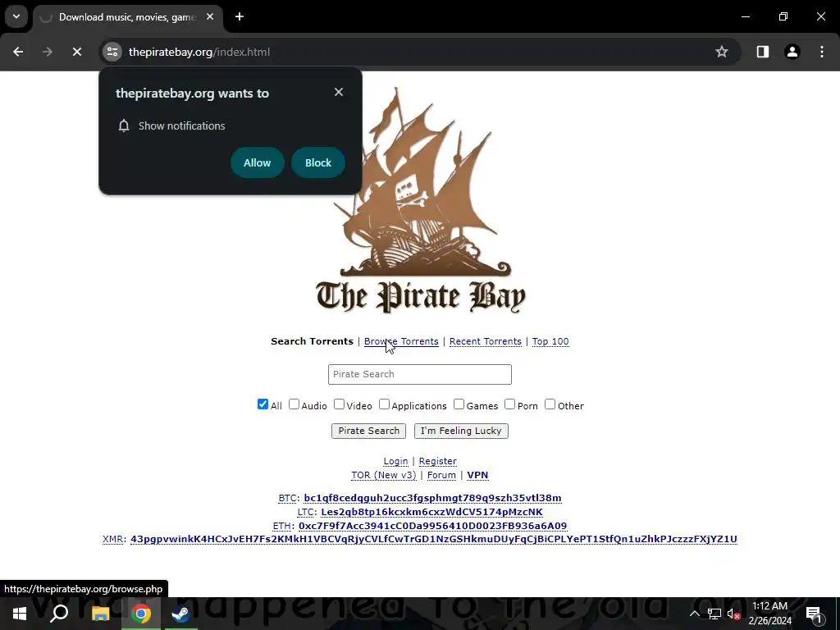Image resolution: width=840 pixels, height=630 pixels.
Task: Click the ETH wallet address
Action: click(433, 526)
